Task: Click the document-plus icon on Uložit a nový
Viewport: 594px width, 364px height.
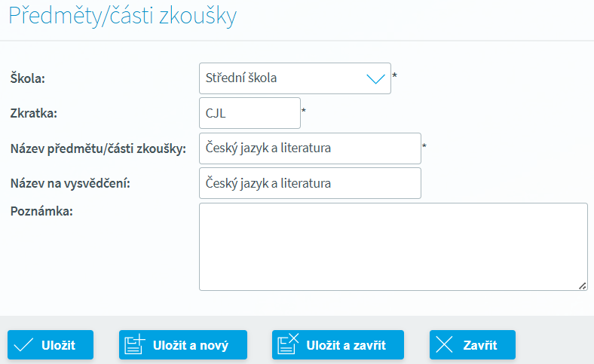Action: coord(135,344)
